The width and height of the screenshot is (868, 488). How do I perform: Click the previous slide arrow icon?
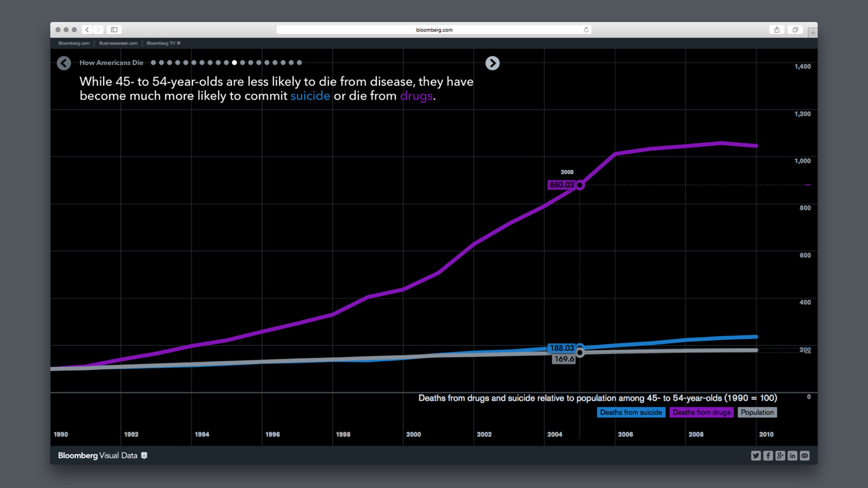coord(64,63)
